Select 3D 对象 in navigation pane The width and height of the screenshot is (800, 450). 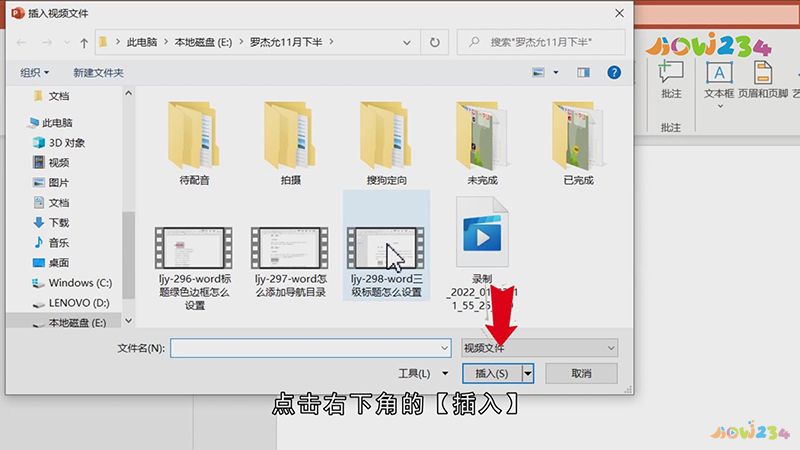tap(59, 143)
